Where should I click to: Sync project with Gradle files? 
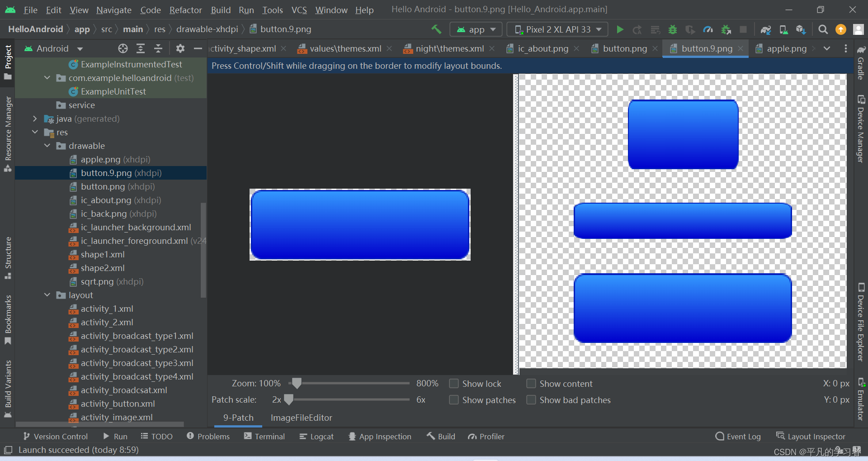[765, 29]
